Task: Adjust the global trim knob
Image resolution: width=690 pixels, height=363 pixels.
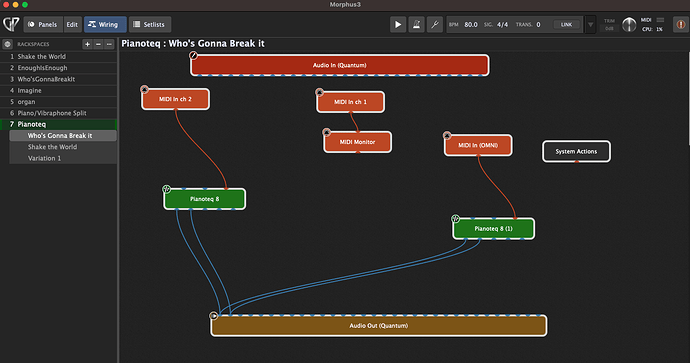Action: pyautogui.click(x=629, y=25)
